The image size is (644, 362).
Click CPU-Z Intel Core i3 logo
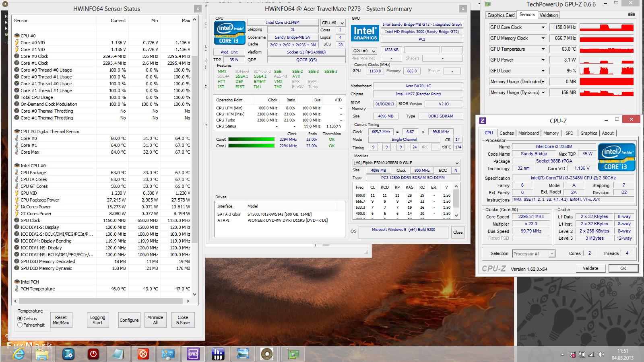pyautogui.click(x=617, y=157)
